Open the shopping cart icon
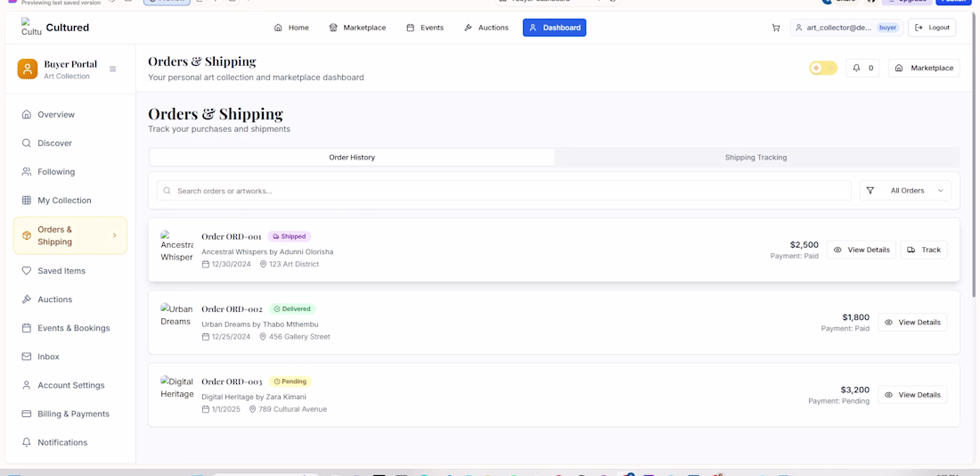Image resolution: width=980 pixels, height=476 pixels. pyautogui.click(x=776, y=28)
